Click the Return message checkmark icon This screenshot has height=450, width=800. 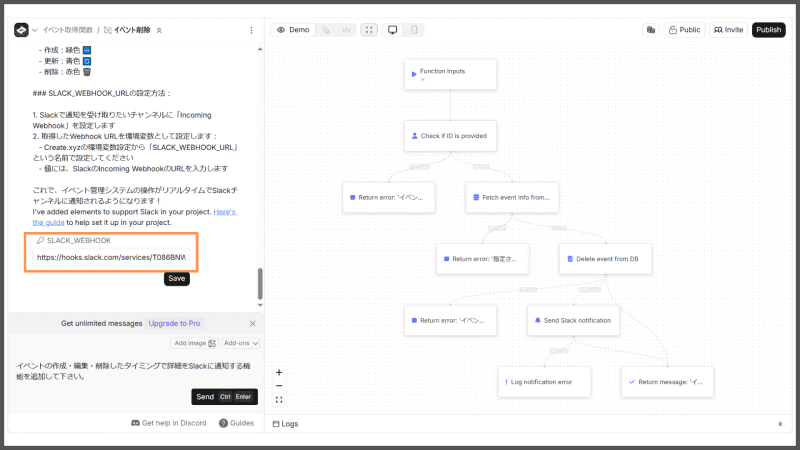[632, 382]
